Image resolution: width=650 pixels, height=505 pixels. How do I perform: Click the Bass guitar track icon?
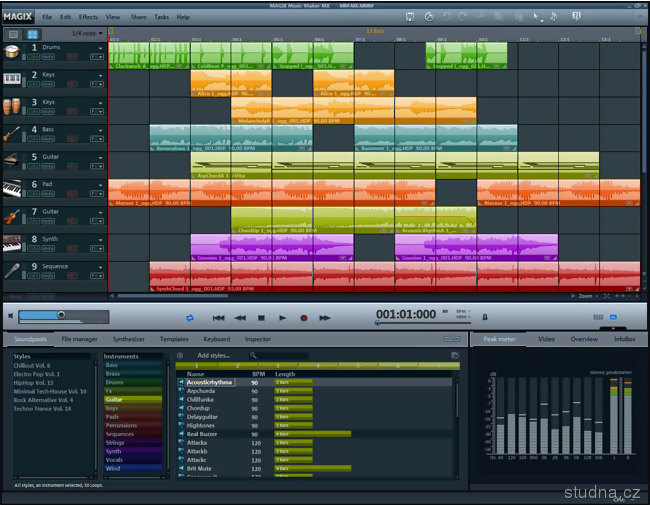coord(13,133)
